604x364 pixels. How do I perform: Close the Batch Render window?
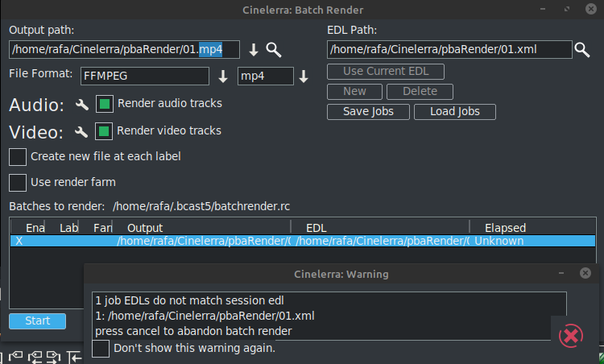coord(592,10)
